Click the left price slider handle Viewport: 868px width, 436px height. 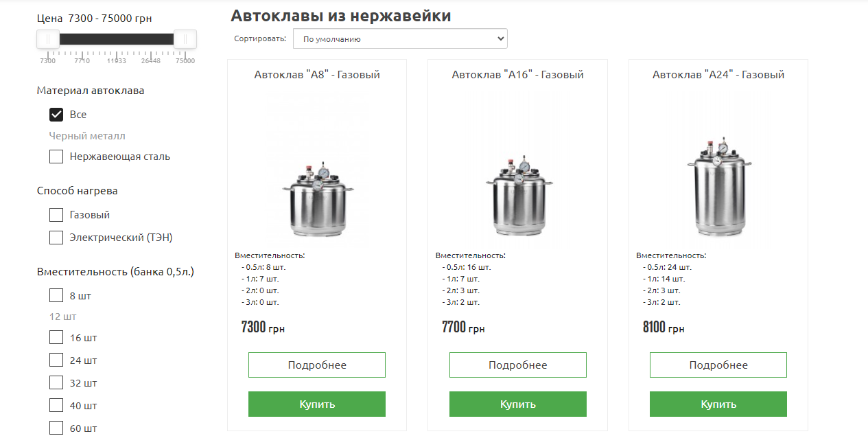point(48,39)
